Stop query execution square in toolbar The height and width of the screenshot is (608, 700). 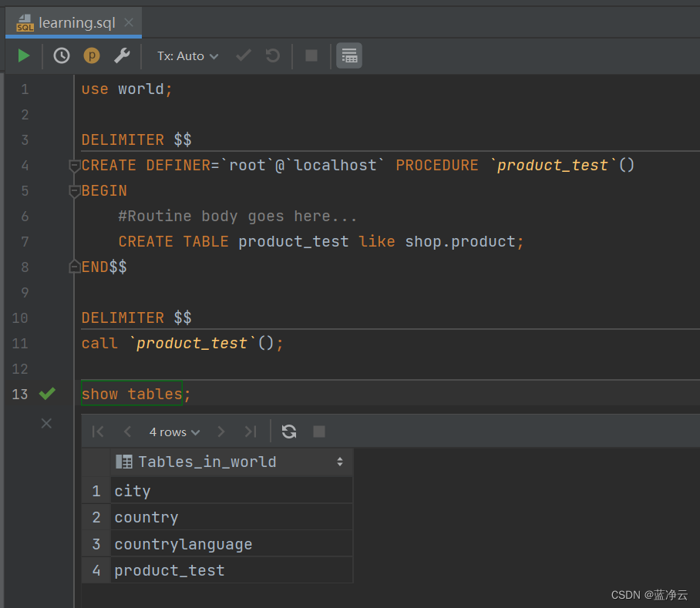[311, 55]
